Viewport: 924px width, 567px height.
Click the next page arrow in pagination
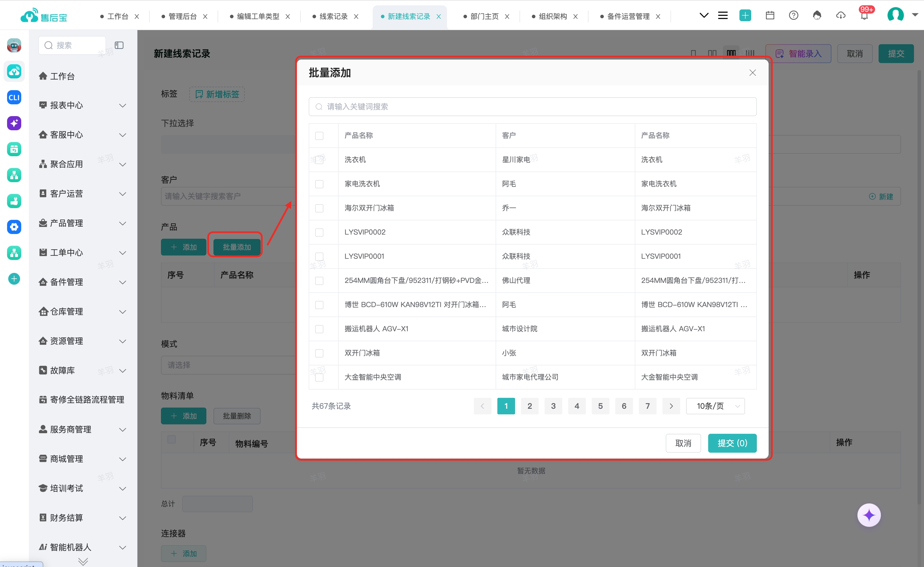point(671,406)
